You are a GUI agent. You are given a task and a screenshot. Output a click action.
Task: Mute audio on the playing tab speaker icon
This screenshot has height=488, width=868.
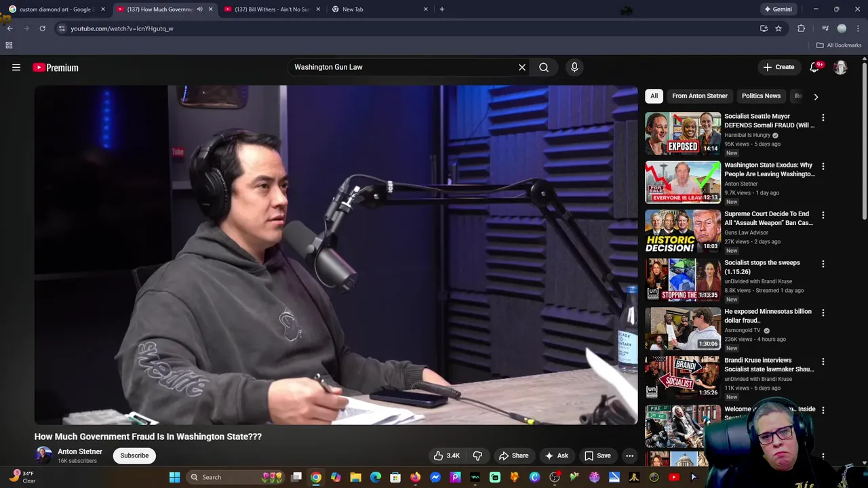(199, 9)
